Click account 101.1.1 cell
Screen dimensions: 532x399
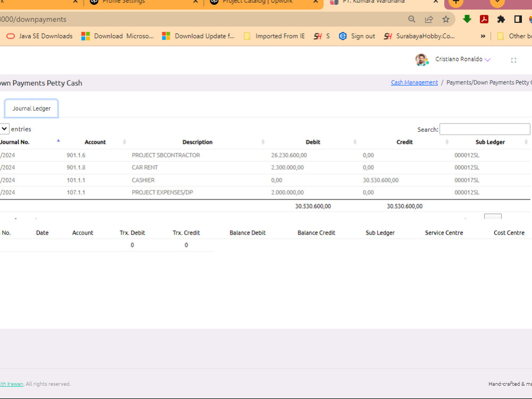[76, 180]
